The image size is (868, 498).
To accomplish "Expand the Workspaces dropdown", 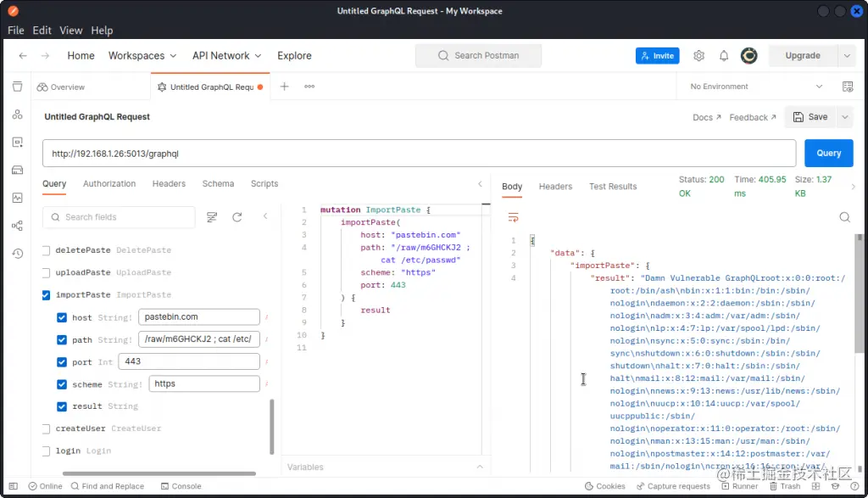I will 142,55.
